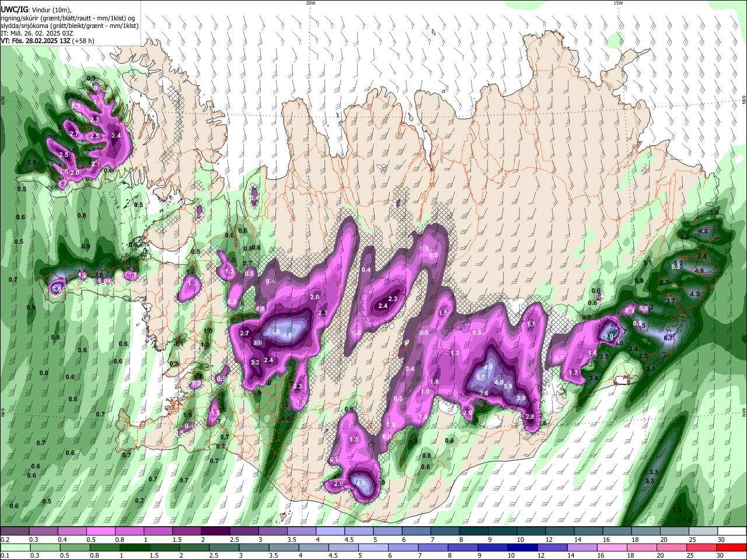Click the snow legend swatch between 0.2 and 0.3

[x=15, y=531]
